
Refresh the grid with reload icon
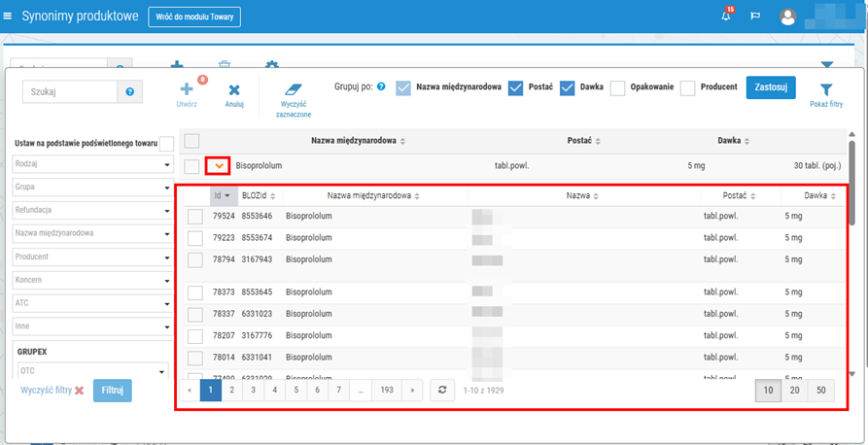[x=441, y=390]
